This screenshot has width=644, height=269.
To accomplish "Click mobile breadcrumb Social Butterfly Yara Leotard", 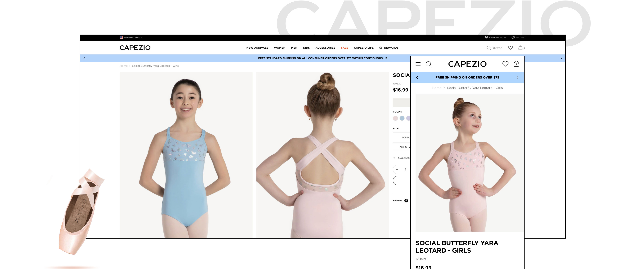I will [x=475, y=88].
